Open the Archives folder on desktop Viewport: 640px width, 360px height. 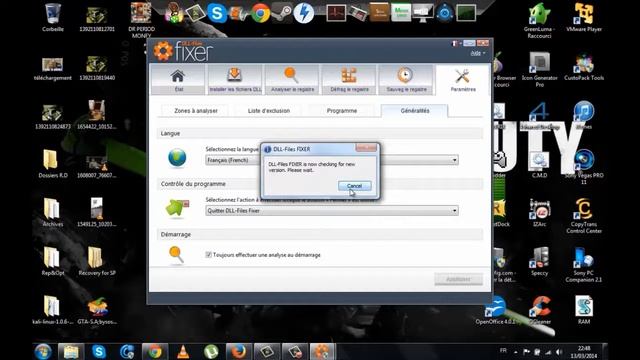[53, 212]
